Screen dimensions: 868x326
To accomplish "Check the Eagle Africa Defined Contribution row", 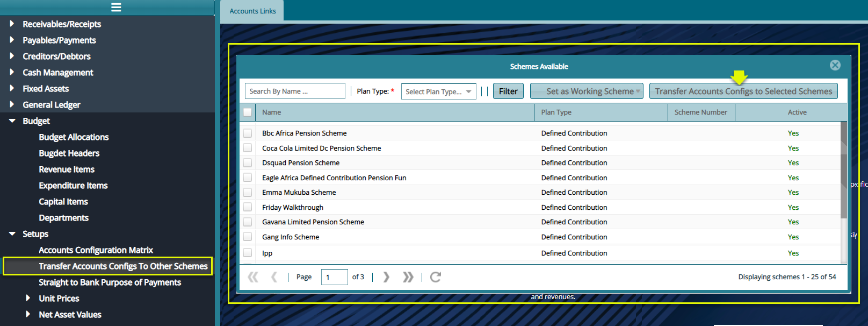I will coord(247,178).
